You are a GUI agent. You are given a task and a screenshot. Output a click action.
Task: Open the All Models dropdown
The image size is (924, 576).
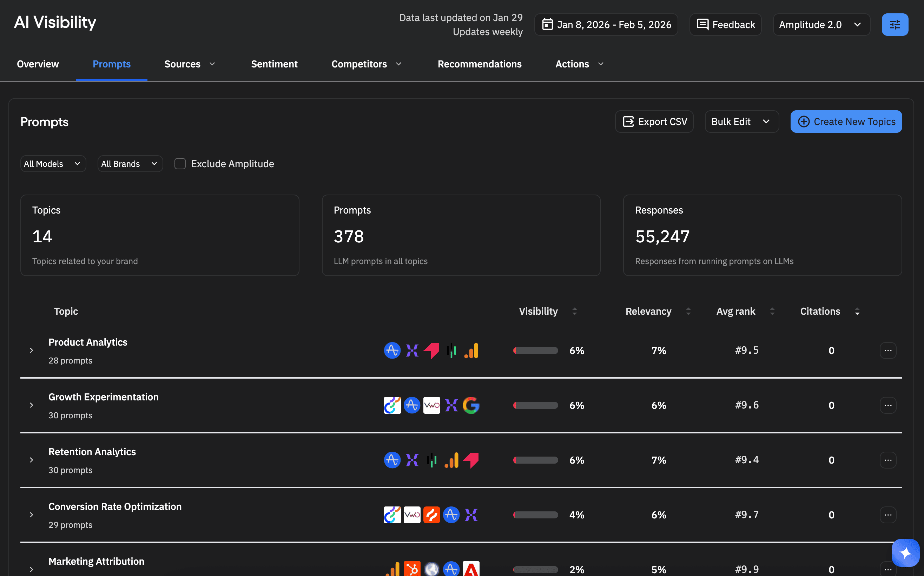[x=53, y=163]
